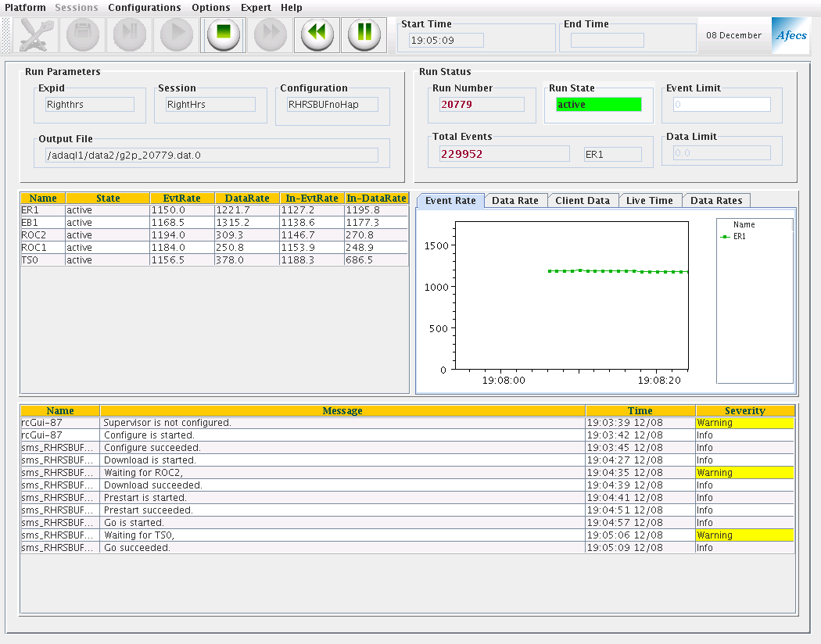Select the EB1 component row
This screenshot has height=644, width=821.
214,222
